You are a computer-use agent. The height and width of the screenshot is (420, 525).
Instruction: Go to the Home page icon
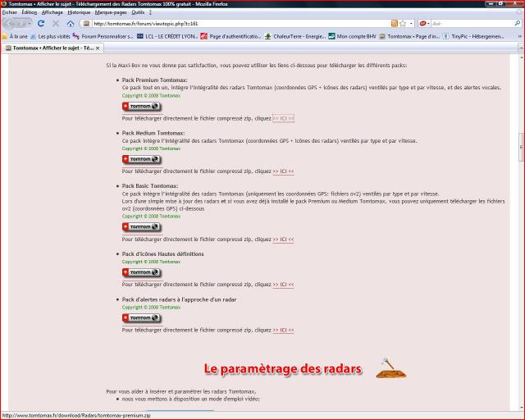tap(71, 24)
